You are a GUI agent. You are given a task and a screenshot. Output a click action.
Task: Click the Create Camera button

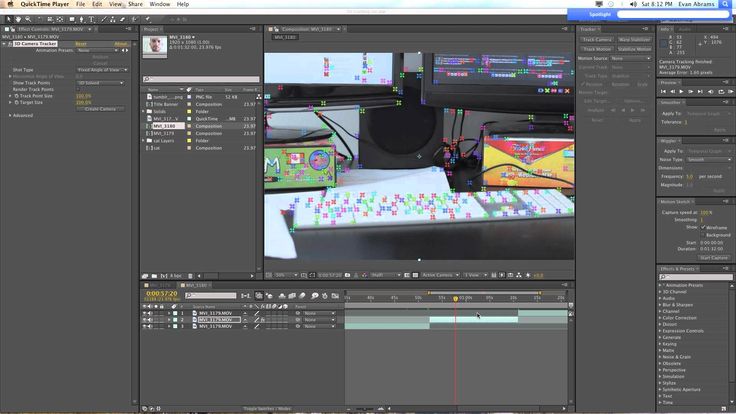(x=100, y=109)
